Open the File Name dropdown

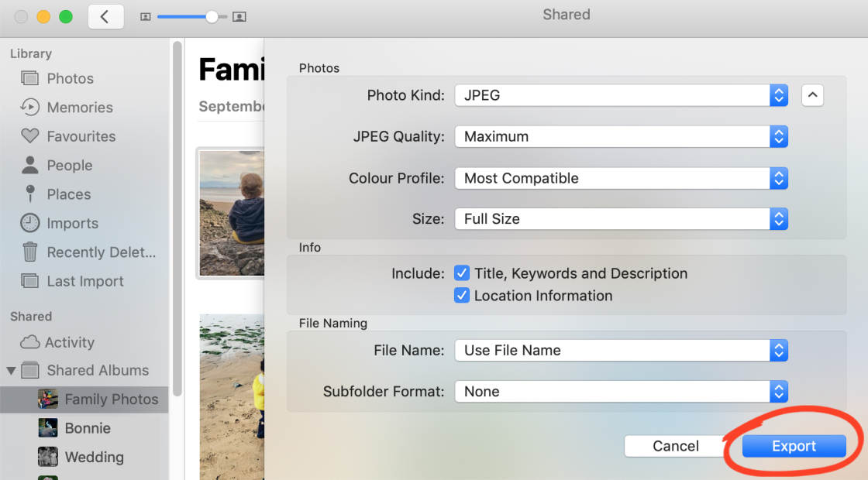[x=621, y=350]
